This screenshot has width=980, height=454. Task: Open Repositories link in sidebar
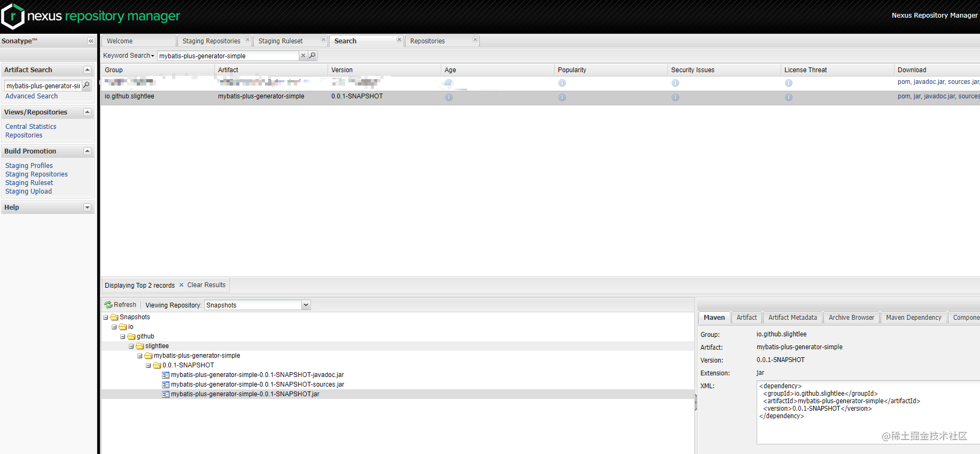pyautogui.click(x=24, y=135)
